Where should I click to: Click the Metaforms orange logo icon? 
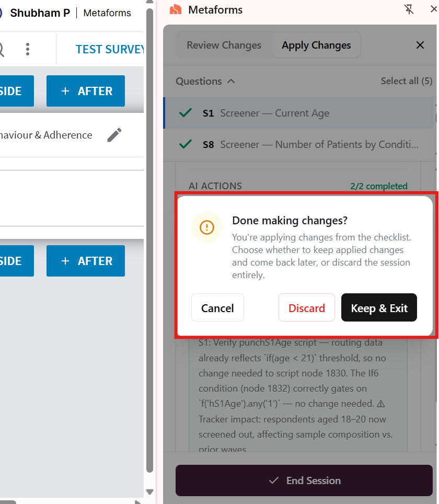(x=176, y=9)
